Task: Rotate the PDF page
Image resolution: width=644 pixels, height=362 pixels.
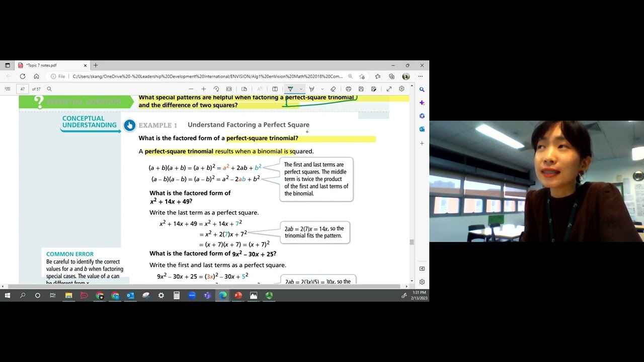Action: coord(216,89)
